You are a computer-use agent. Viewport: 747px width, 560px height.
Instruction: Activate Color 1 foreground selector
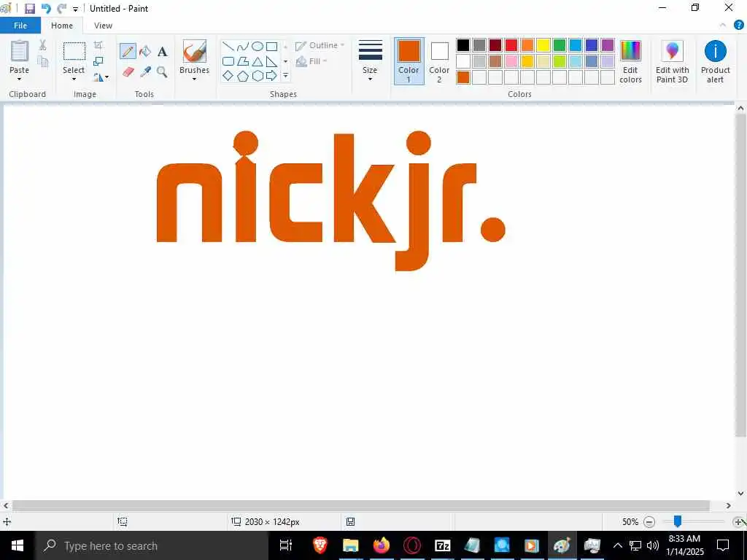(x=409, y=61)
